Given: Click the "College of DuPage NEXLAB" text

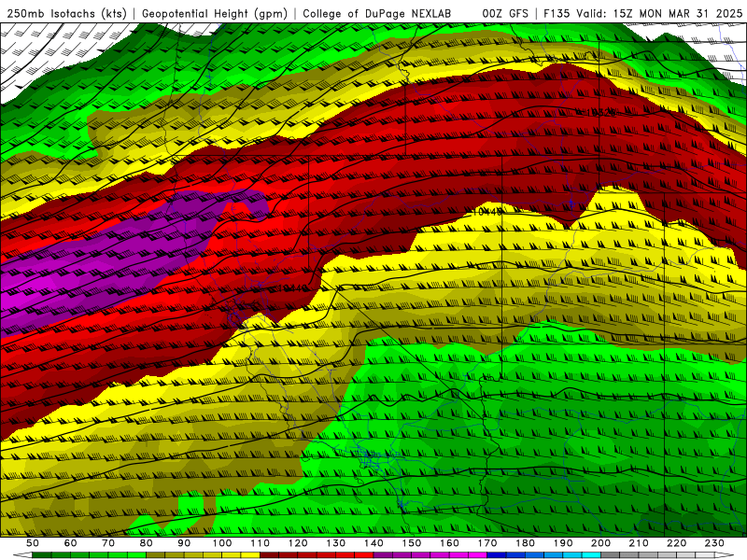Looking at the screenshot, I should tap(376, 13).
